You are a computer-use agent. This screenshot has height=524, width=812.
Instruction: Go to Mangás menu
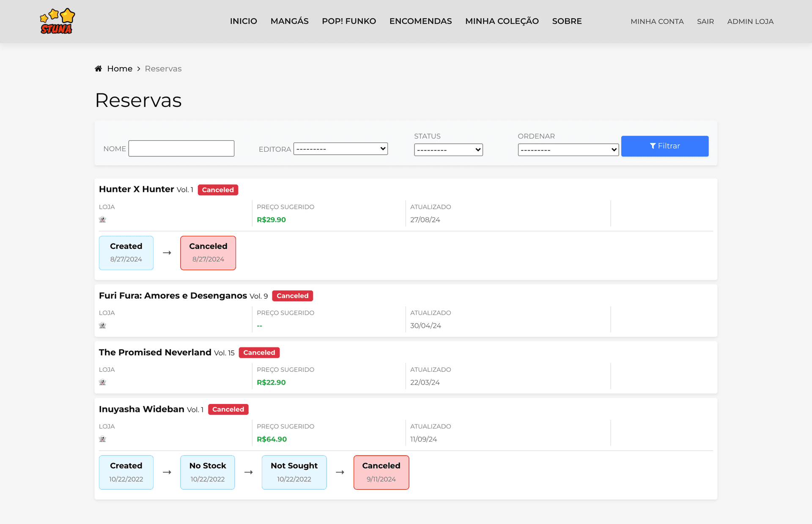(x=289, y=21)
